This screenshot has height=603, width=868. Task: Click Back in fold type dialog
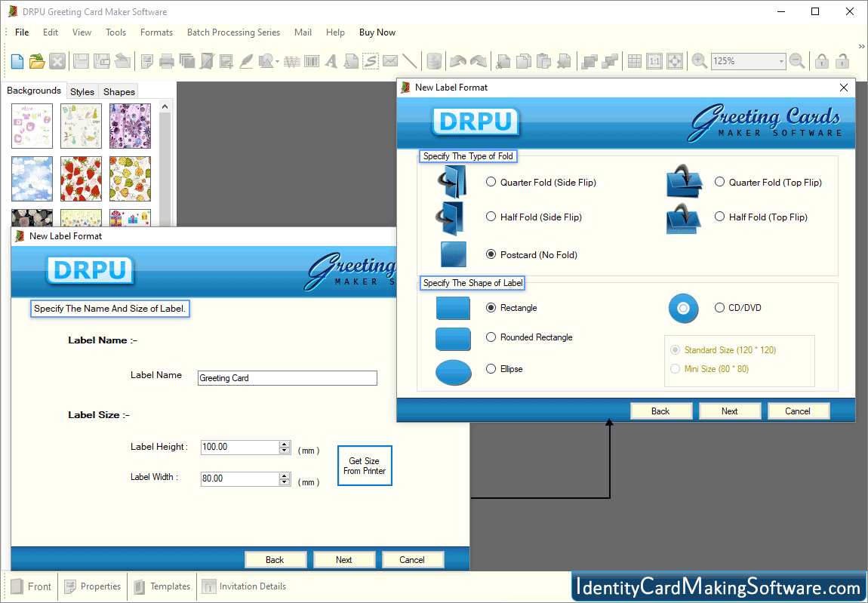coord(660,411)
